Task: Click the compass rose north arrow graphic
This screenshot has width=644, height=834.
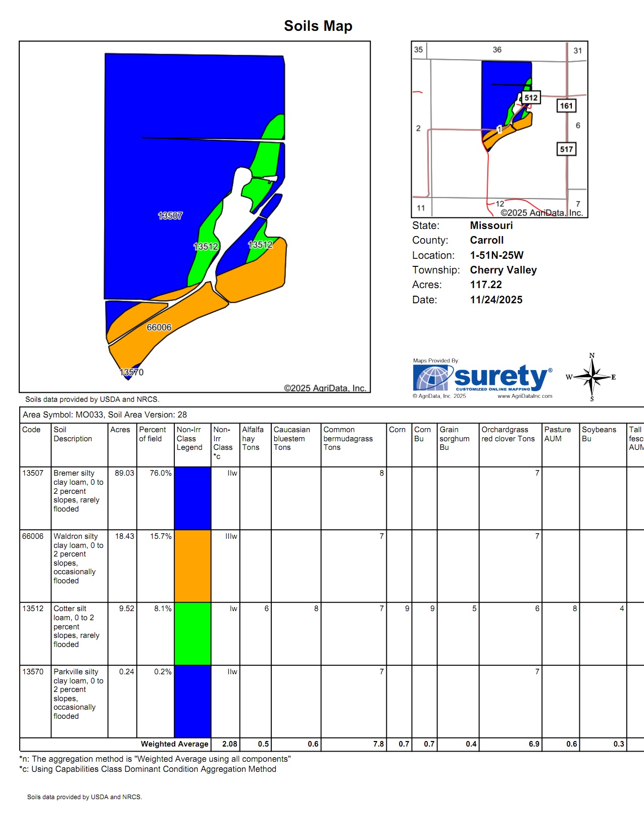Action: (591, 377)
